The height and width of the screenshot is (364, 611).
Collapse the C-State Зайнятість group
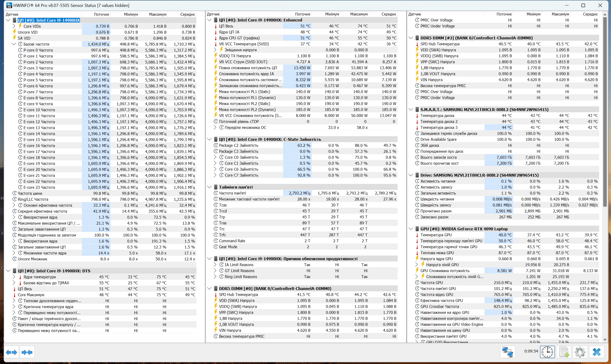(209, 139)
